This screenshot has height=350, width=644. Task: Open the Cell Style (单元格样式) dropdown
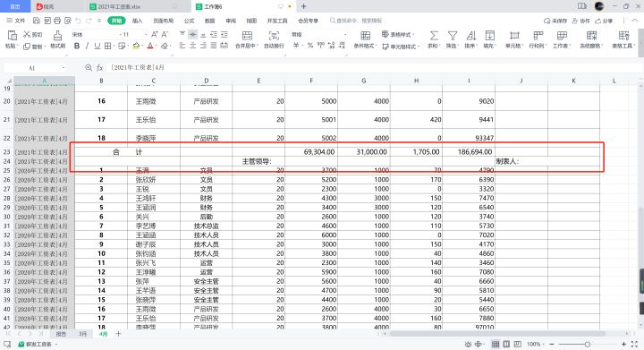point(401,47)
